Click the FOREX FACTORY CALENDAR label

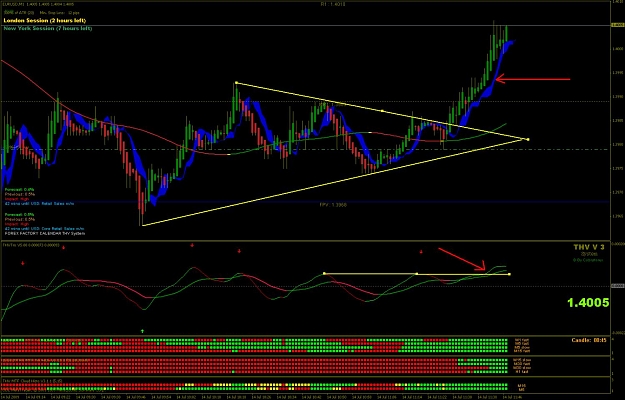point(45,233)
